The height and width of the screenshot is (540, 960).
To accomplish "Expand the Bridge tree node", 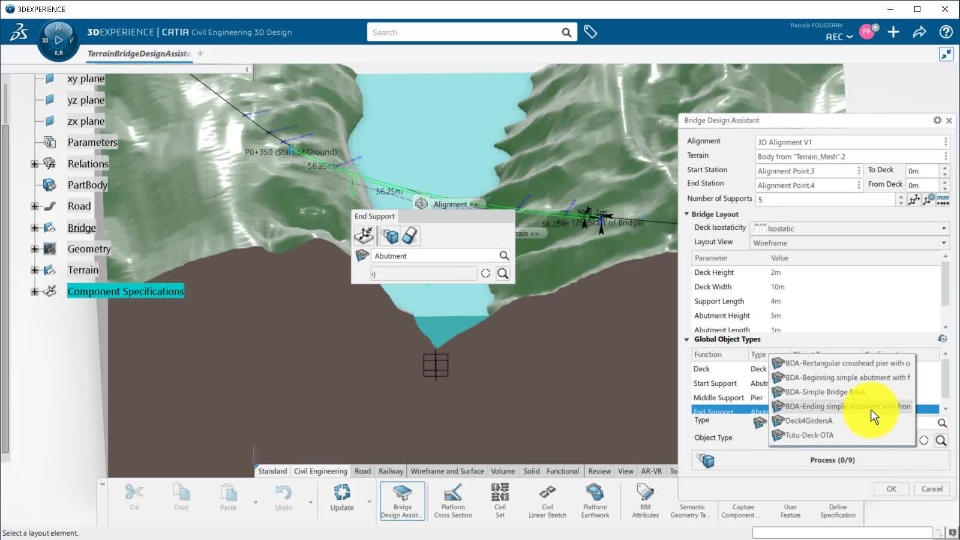I will pyautogui.click(x=35, y=228).
